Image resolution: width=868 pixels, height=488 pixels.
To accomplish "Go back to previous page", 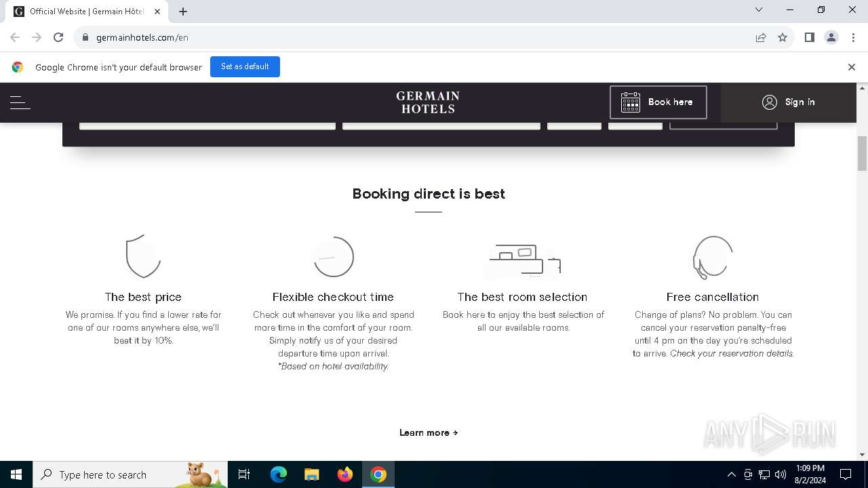I will [15, 38].
